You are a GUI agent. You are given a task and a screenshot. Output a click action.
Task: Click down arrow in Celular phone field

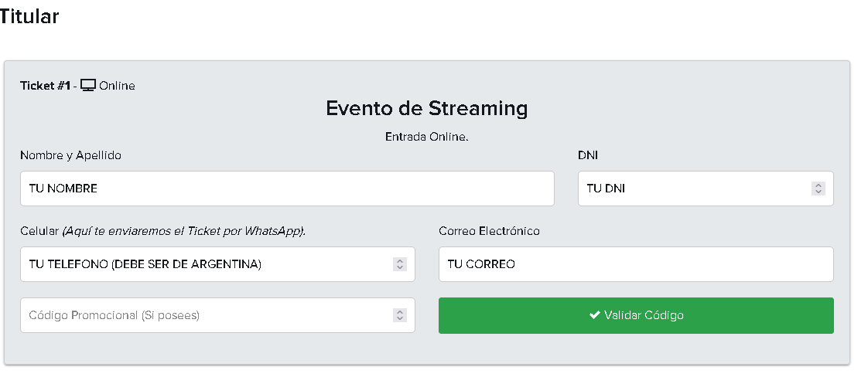pyautogui.click(x=400, y=267)
